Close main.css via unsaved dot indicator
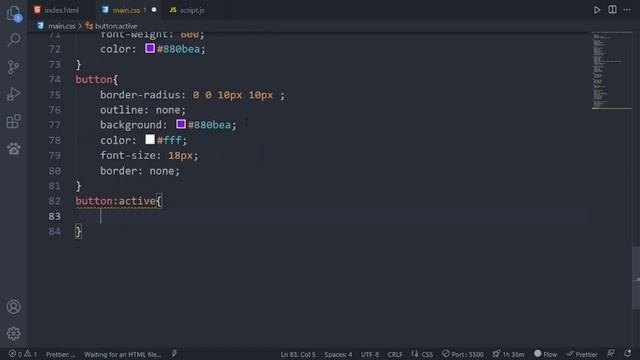Viewport: 640px width, 360px height. (x=154, y=10)
